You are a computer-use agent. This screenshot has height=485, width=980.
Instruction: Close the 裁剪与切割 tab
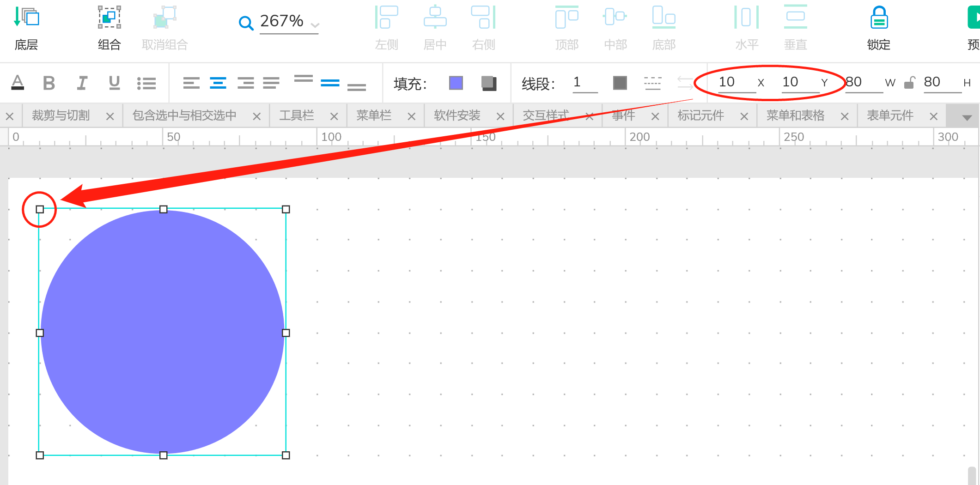[110, 116]
